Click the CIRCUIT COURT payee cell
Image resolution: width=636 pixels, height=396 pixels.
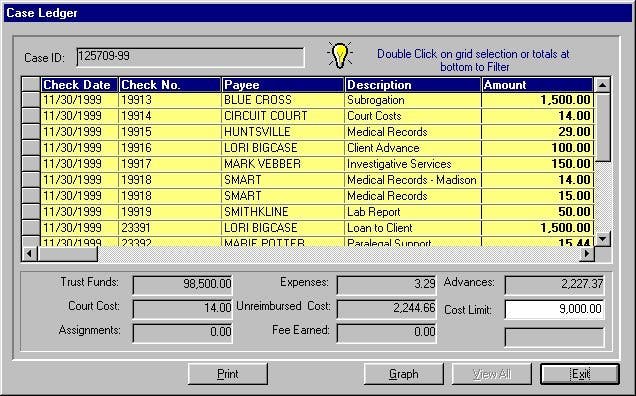[283, 116]
